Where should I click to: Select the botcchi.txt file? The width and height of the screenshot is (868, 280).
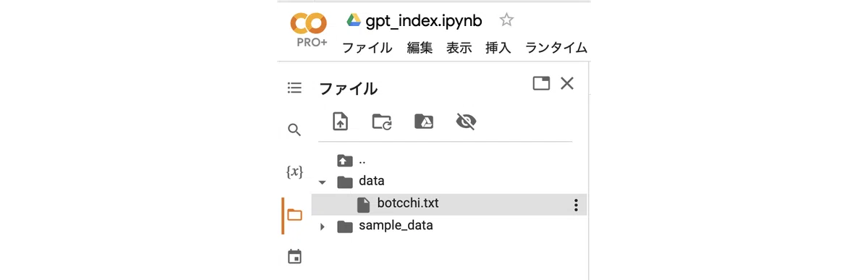click(x=448, y=204)
